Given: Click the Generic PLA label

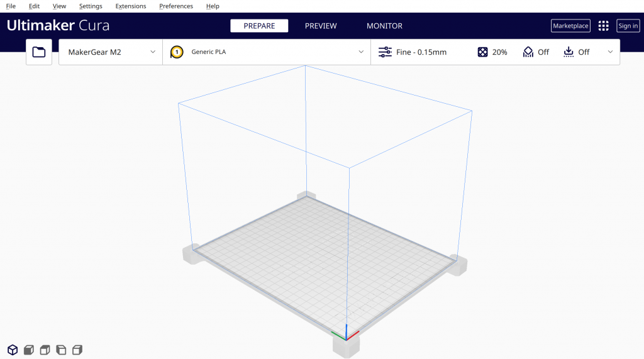Looking at the screenshot, I should pyautogui.click(x=209, y=52).
